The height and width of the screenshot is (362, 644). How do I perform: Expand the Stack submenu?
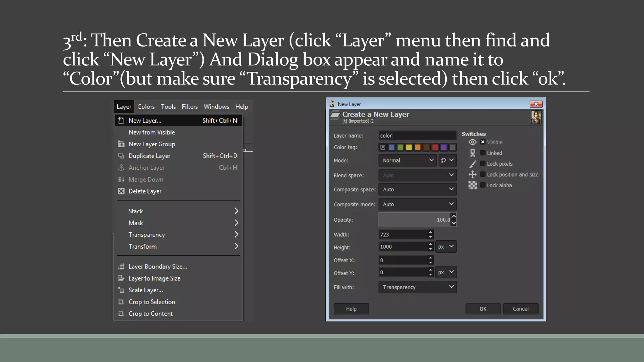pyautogui.click(x=178, y=211)
